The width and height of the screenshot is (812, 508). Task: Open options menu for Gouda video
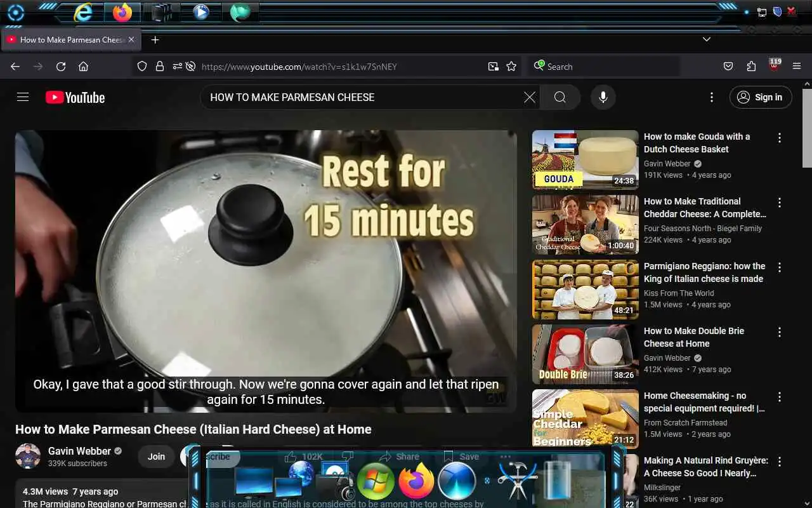point(780,138)
